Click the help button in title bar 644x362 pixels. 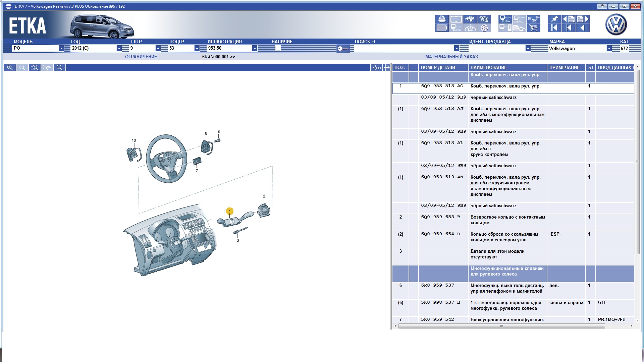coord(602,6)
